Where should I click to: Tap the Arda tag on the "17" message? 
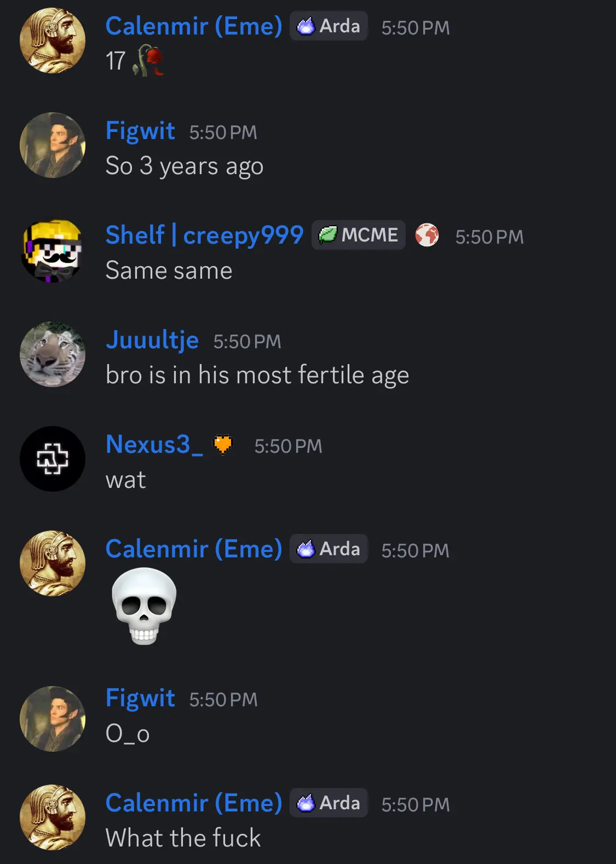[329, 26]
